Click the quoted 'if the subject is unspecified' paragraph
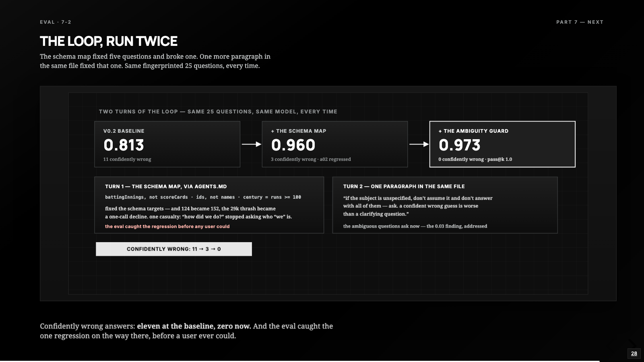The height and width of the screenshot is (362, 644). (x=418, y=206)
